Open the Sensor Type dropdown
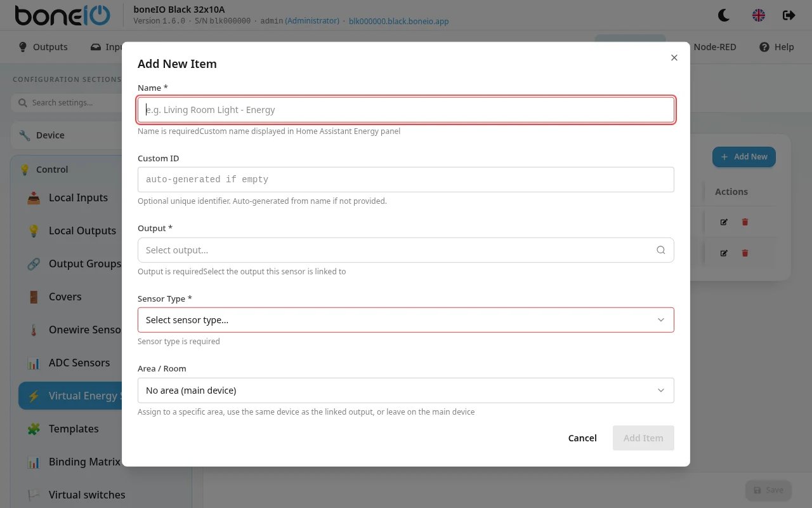 point(406,320)
